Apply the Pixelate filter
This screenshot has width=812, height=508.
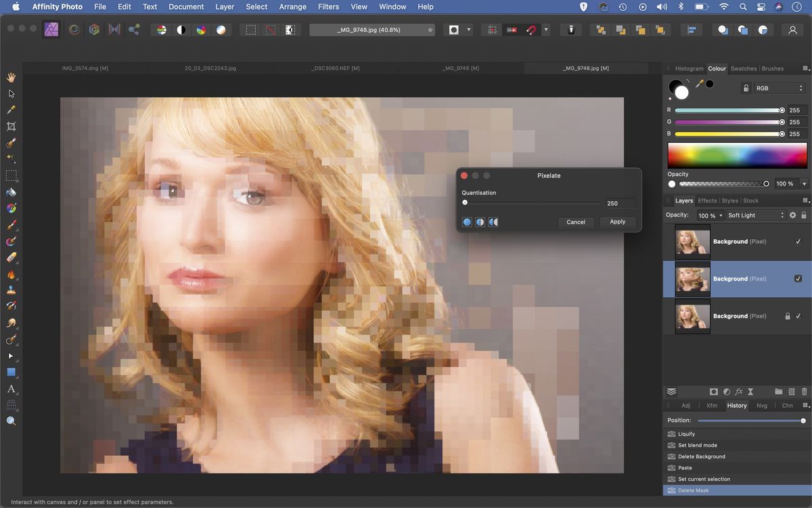click(617, 221)
